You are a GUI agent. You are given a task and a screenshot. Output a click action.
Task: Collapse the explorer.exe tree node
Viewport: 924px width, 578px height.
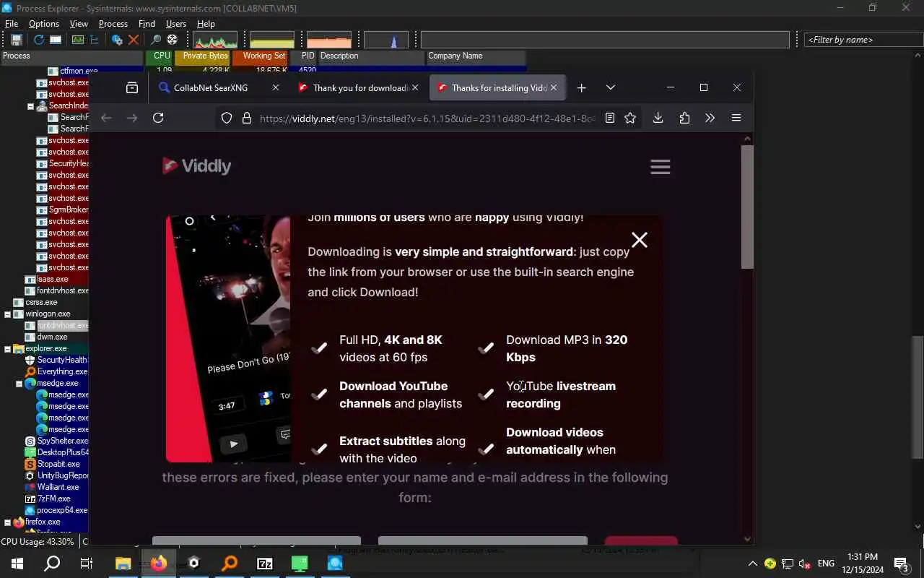[x=8, y=348]
